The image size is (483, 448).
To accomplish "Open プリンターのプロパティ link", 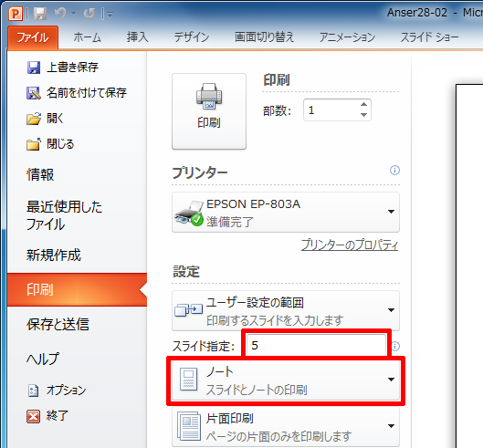I will coord(350,245).
